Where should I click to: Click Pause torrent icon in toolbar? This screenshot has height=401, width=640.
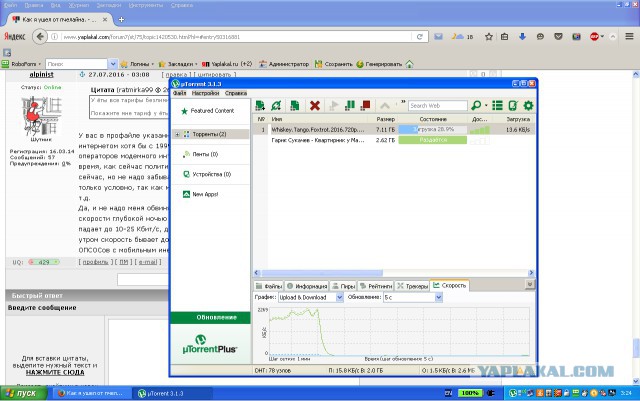point(350,105)
